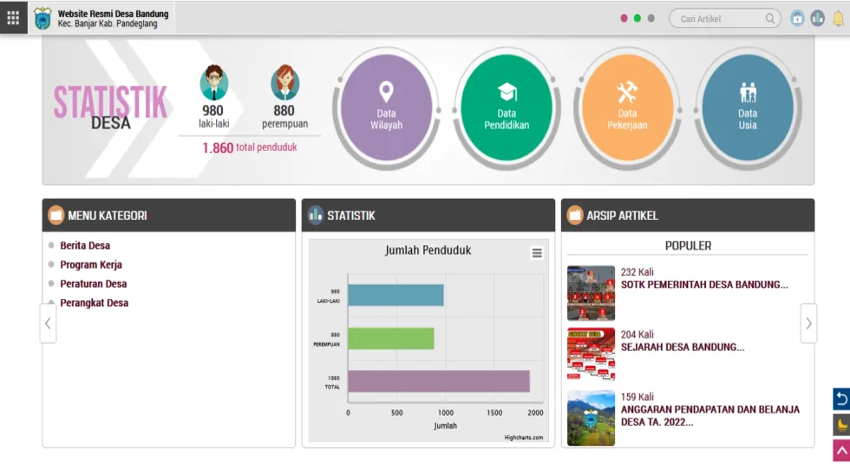Image resolution: width=850 pixels, height=464 pixels.
Task: Open the Program Kerja category
Action: (91, 265)
